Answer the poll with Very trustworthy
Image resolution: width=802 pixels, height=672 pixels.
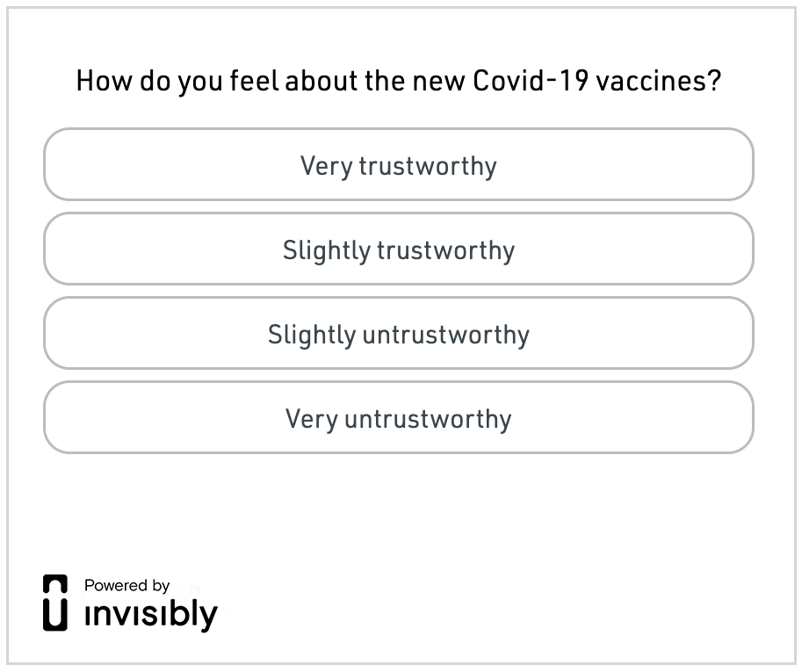(399, 164)
